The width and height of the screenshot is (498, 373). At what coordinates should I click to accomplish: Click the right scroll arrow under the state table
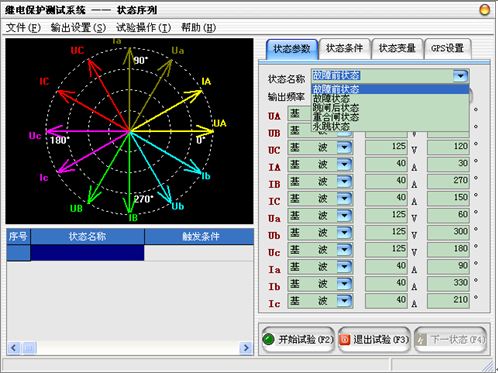pos(246,348)
